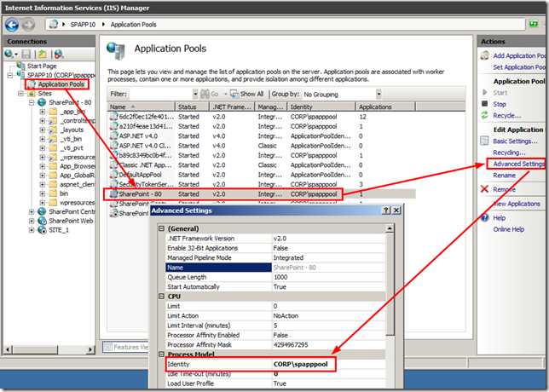Screen dimensions: 549x392
Task: Click the red Remove X icon
Action: click(x=485, y=189)
